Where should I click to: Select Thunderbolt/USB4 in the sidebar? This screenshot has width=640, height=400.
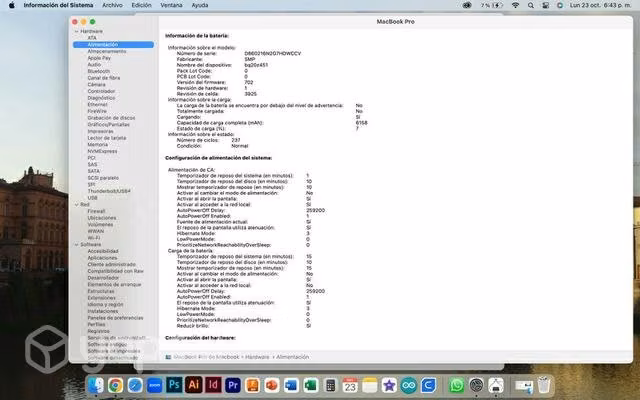click(109, 191)
